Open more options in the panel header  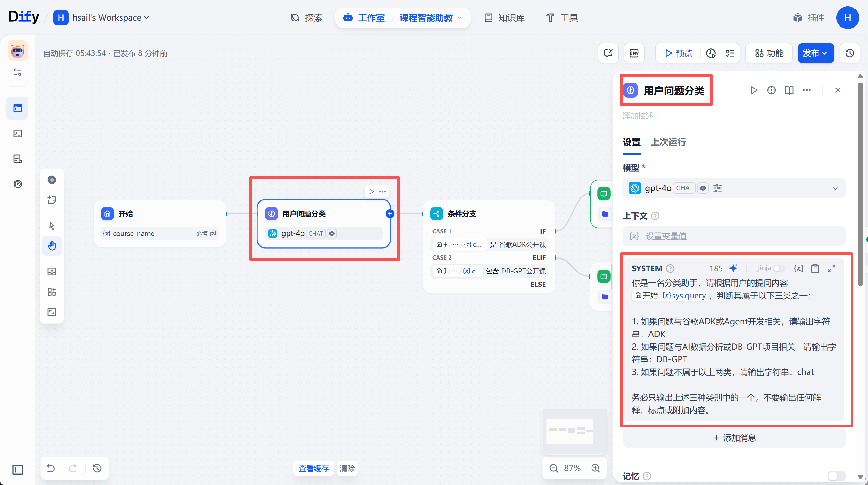click(x=807, y=90)
